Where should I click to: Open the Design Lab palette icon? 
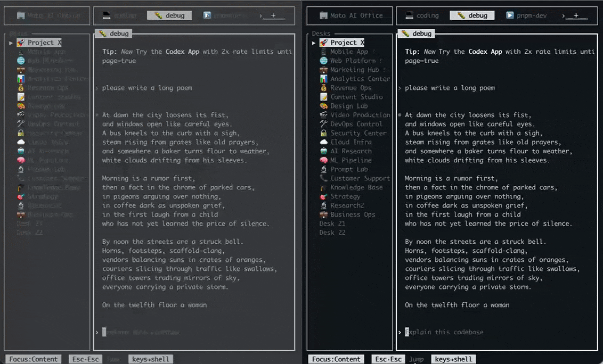tap(324, 106)
